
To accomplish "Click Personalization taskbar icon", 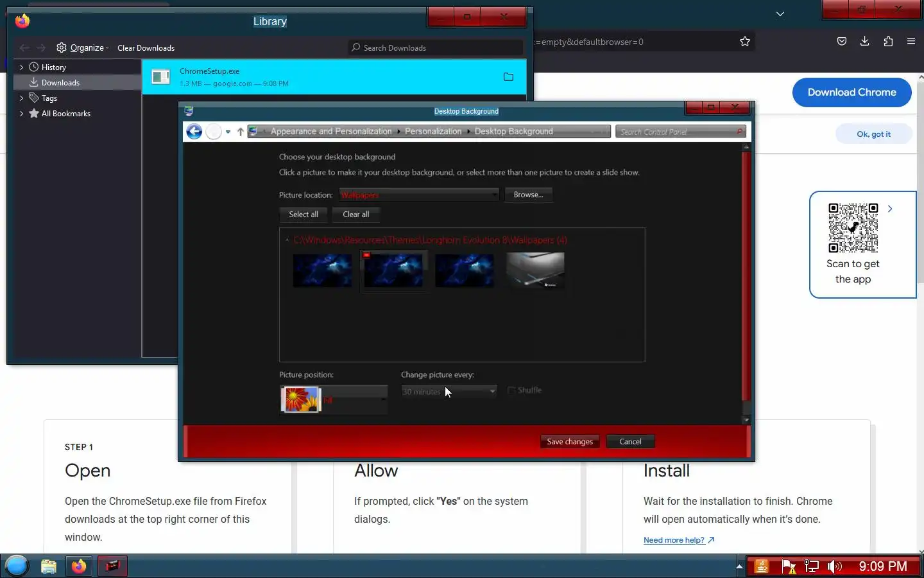I will [x=112, y=566].
